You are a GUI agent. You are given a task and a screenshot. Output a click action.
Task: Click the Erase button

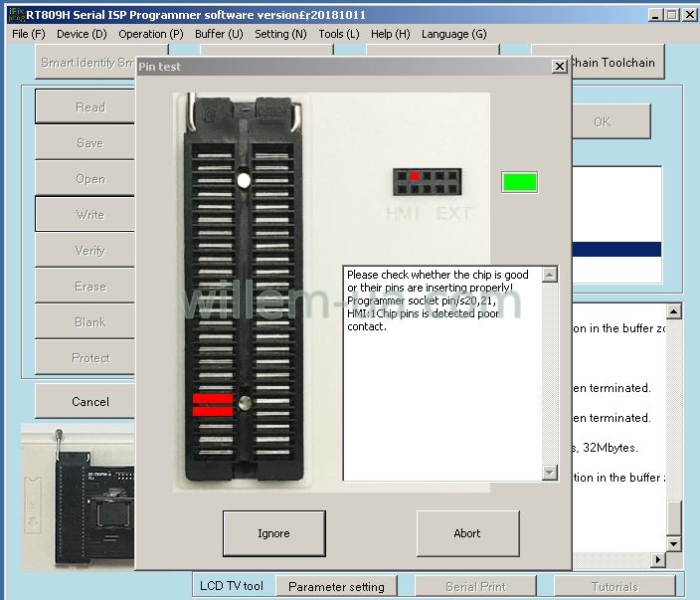(x=85, y=286)
